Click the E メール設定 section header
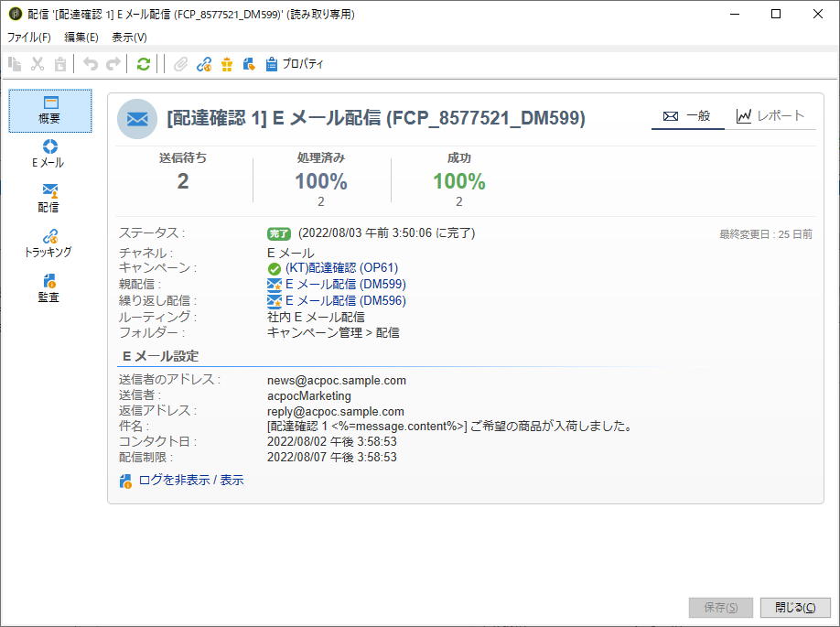The image size is (840, 627). click(x=161, y=356)
